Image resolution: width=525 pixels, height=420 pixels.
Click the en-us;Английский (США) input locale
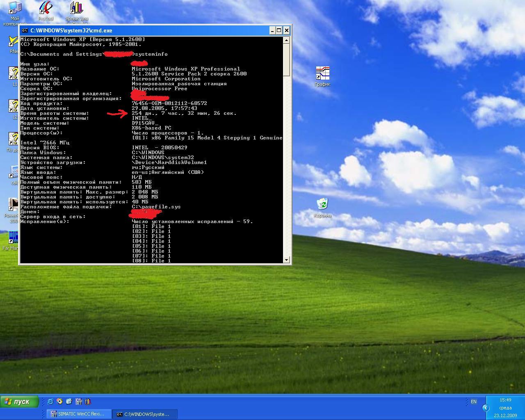[x=168, y=172]
